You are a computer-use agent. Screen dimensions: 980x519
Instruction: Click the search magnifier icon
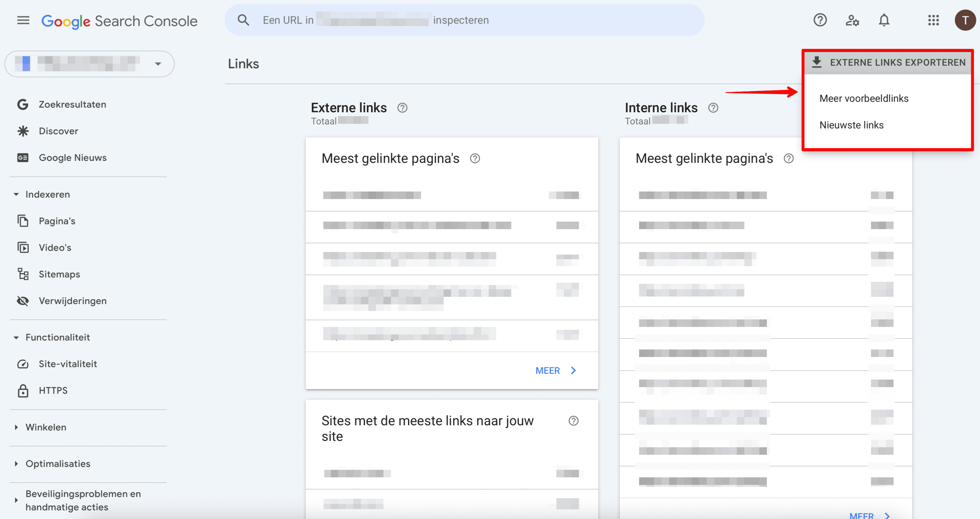coord(243,20)
